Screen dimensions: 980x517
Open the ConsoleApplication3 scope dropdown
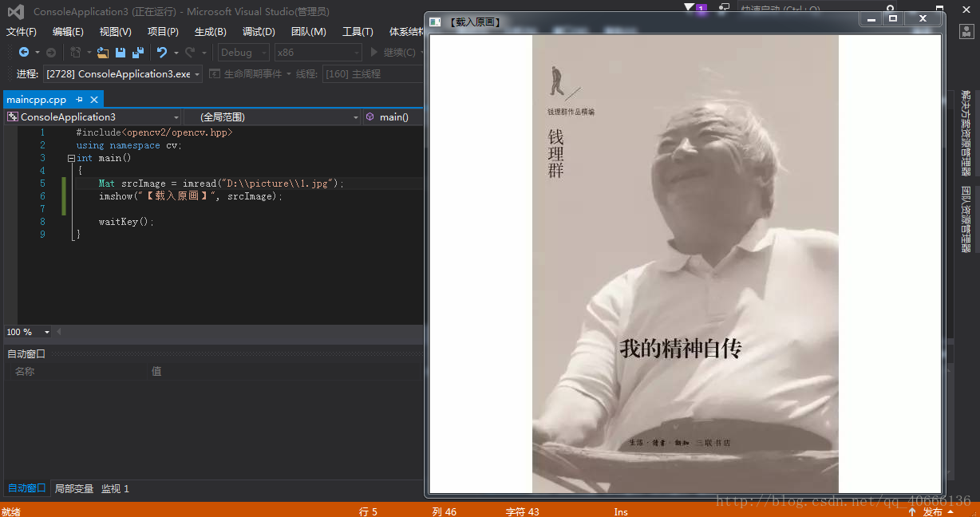pos(93,116)
